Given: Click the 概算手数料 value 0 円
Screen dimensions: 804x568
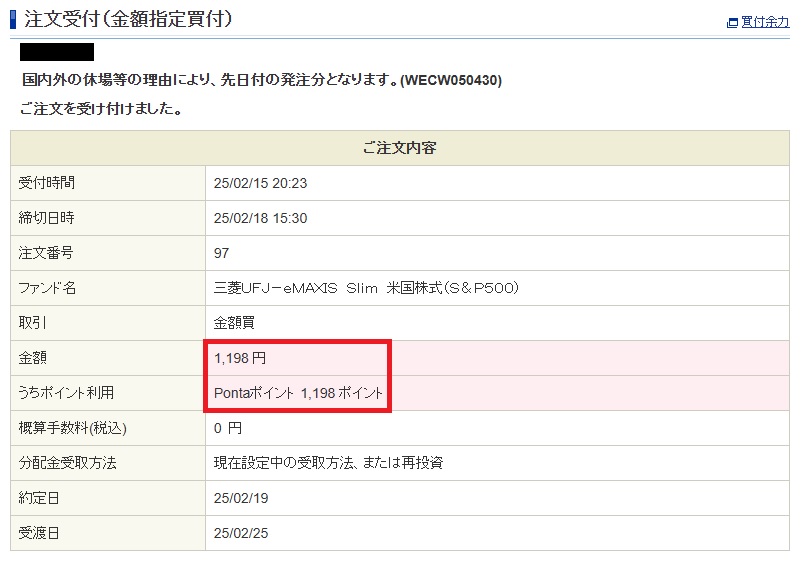Looking at the screenshot, I should point(228,428).
